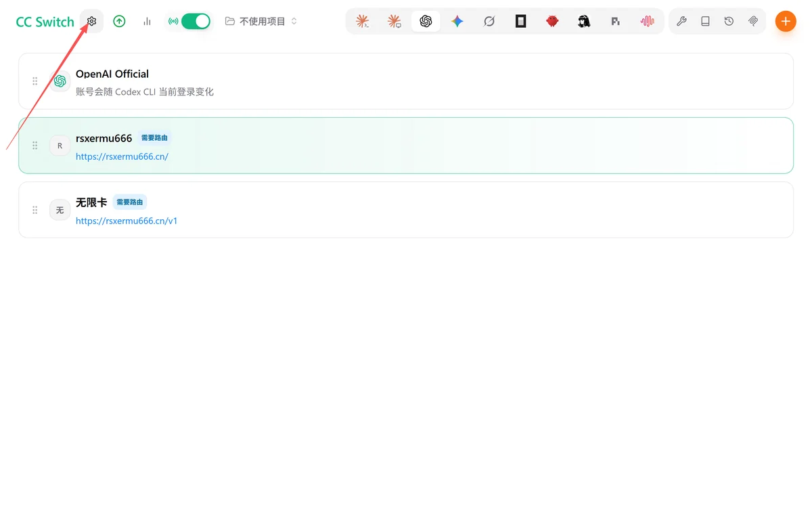
Task: Toggle the green proxy switch off
Action: 196,21
